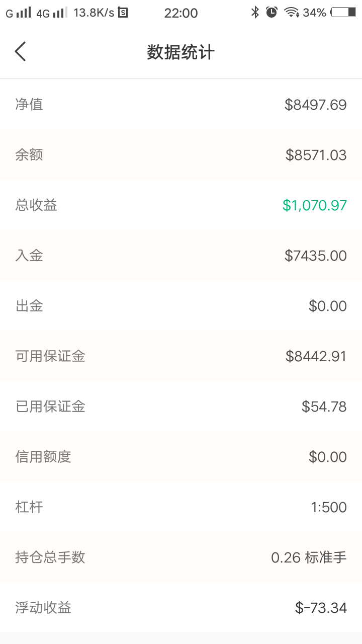Tap the alarm clock status icon
The image size is (362, 644).
point(271,13)
